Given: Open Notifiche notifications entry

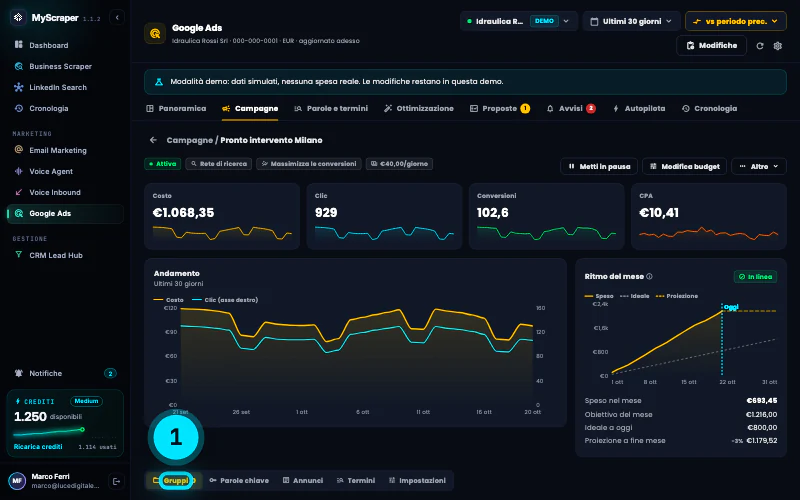Looking at the screenshot, I should tap(65, 373).
